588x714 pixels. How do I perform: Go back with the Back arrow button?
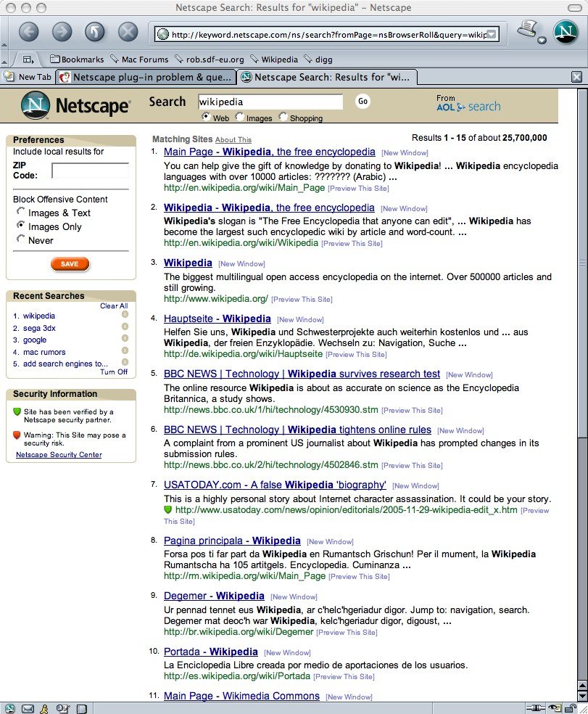(x=29, y=32)
